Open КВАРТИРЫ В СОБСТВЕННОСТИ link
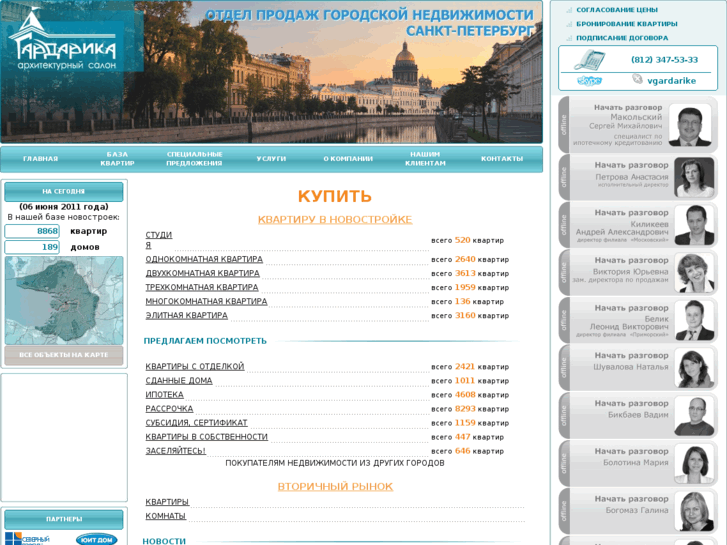The image size is (727, 545). tap(207, 436)
